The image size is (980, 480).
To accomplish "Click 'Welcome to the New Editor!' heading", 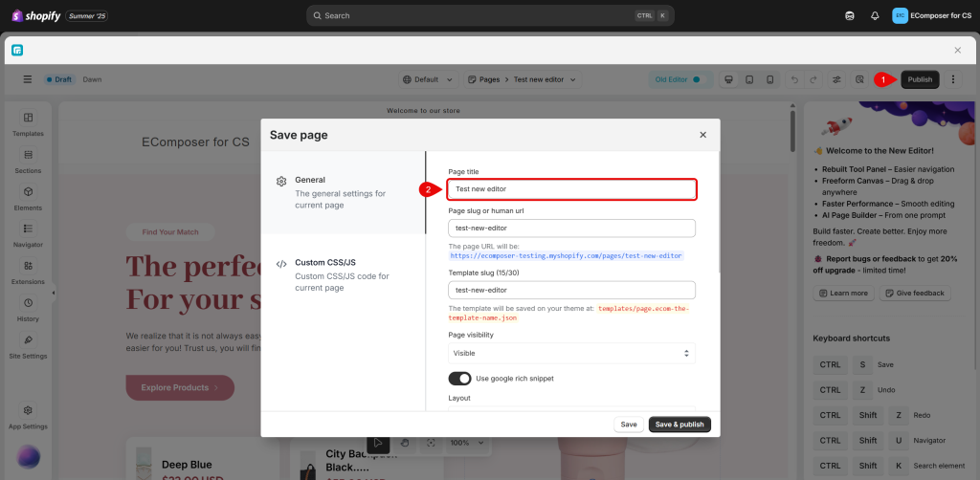I will (880, 150).
